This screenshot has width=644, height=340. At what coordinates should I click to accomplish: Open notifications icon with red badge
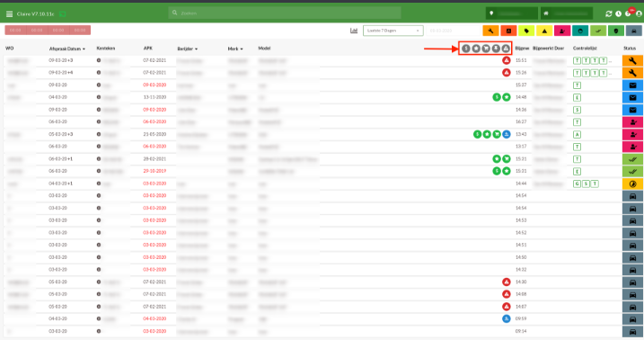click(x=629, y=13)
